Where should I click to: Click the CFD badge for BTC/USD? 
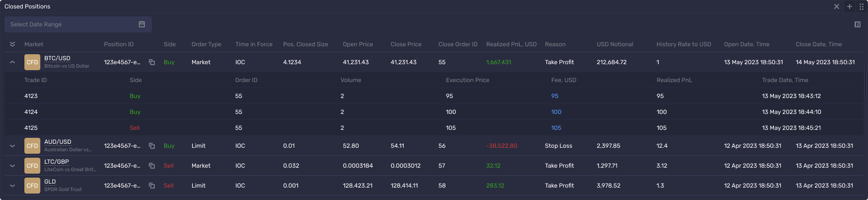point(32,62)
